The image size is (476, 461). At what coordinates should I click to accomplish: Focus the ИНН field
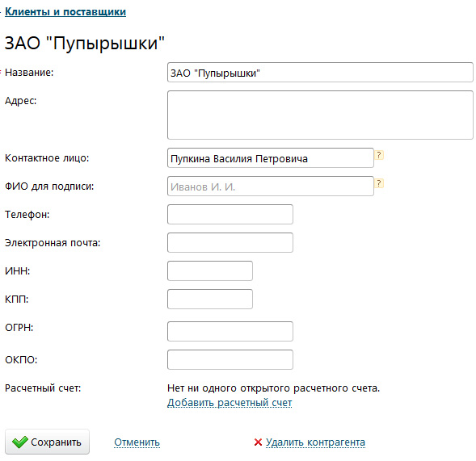210,270
